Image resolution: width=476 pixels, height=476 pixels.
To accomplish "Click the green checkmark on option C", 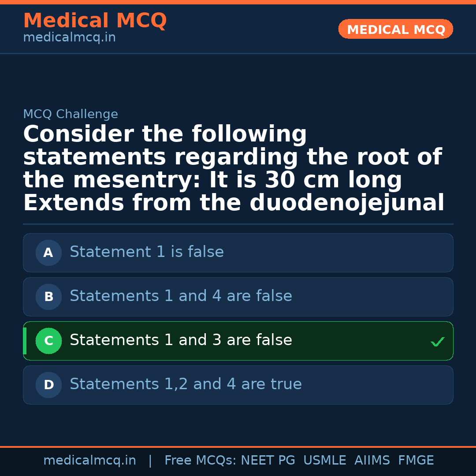I will 437,341.
